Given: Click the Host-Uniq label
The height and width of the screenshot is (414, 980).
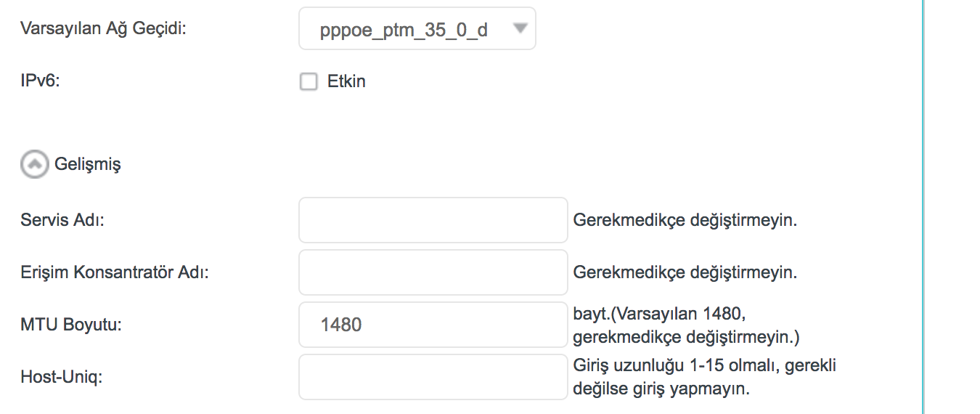Looking at the screenshot, I should (x=61, y=378).
